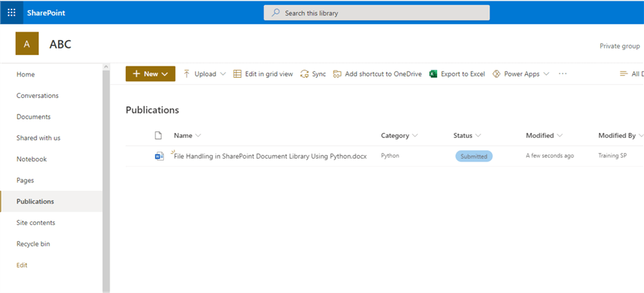Click the Upload arrow icon
Screen dimensions: 644x293
(187, 74)
